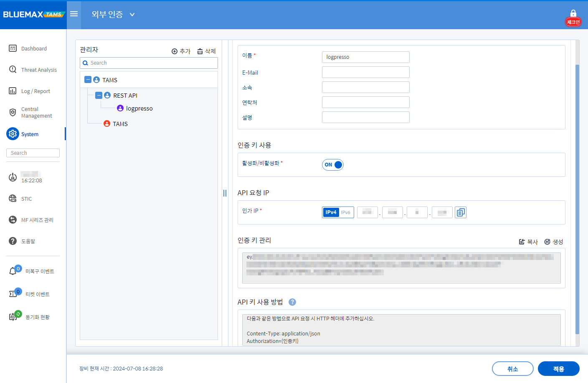Click the 취소 cancel button
Image resolution: width=588 pixels, height=383 pixels.
(513, 369)
